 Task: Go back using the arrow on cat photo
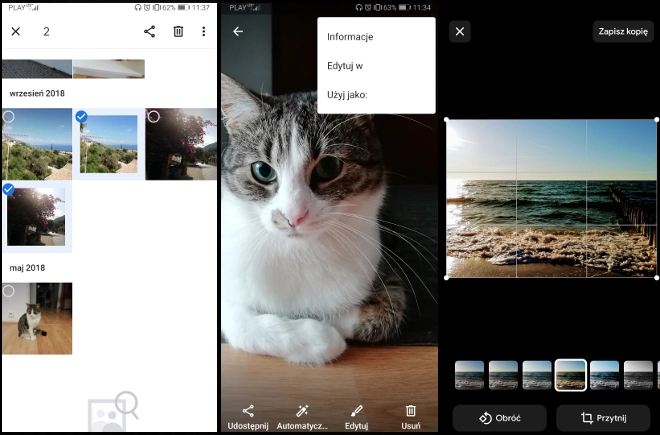click(x=237, y=32)
